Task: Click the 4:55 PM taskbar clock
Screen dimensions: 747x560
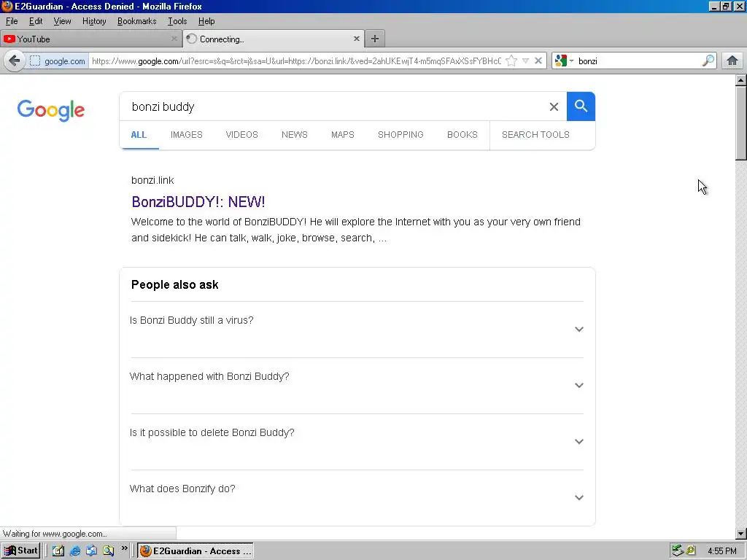Action: 722,551
